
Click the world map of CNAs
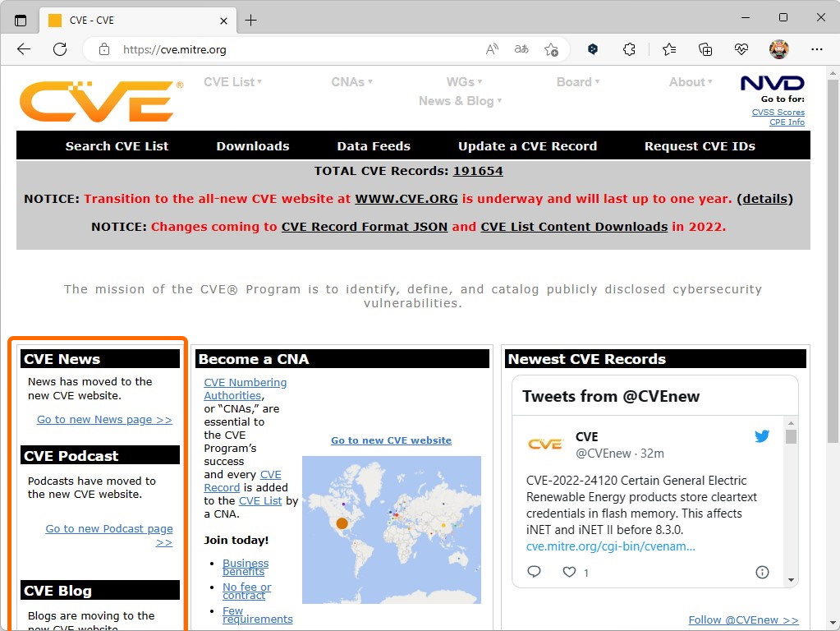(x=391, y=530)
